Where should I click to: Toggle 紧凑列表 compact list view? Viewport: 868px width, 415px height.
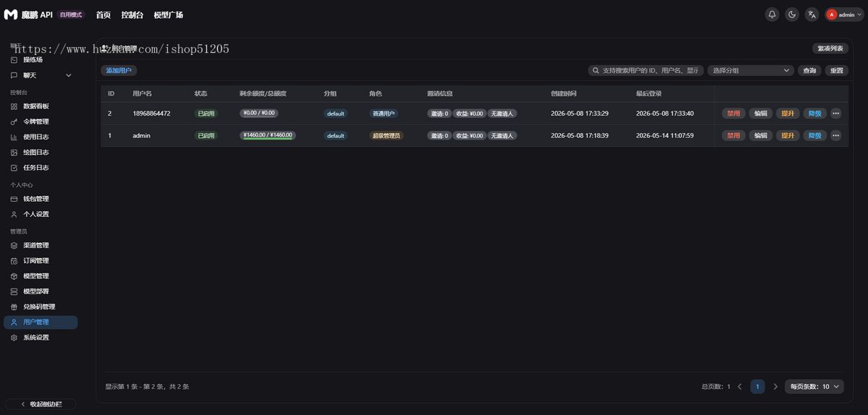click(x=830, y=48)
